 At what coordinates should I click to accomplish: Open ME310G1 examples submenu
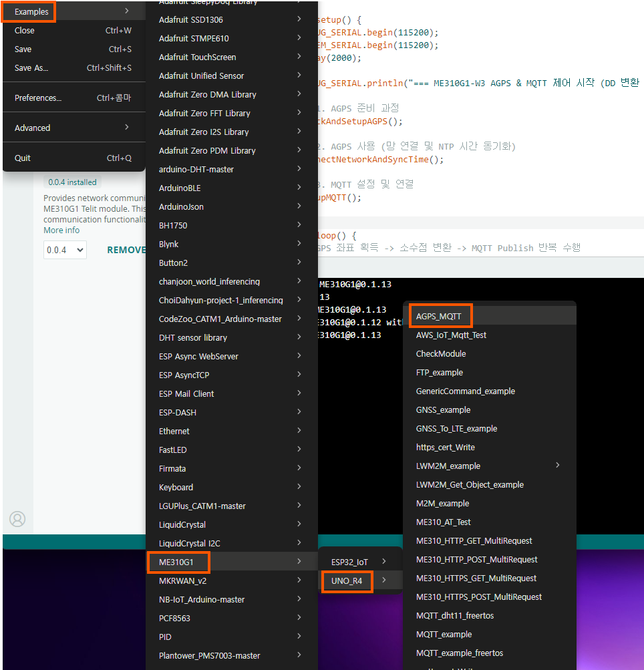[232, 562]
